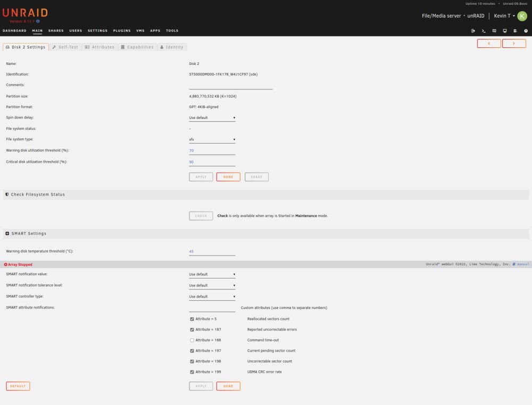Click identification 'ST5000DM000-1FK178_W4J1CF97 (sde)' text
The height and width of the screenshot is (405, 532).
point(223,74)
